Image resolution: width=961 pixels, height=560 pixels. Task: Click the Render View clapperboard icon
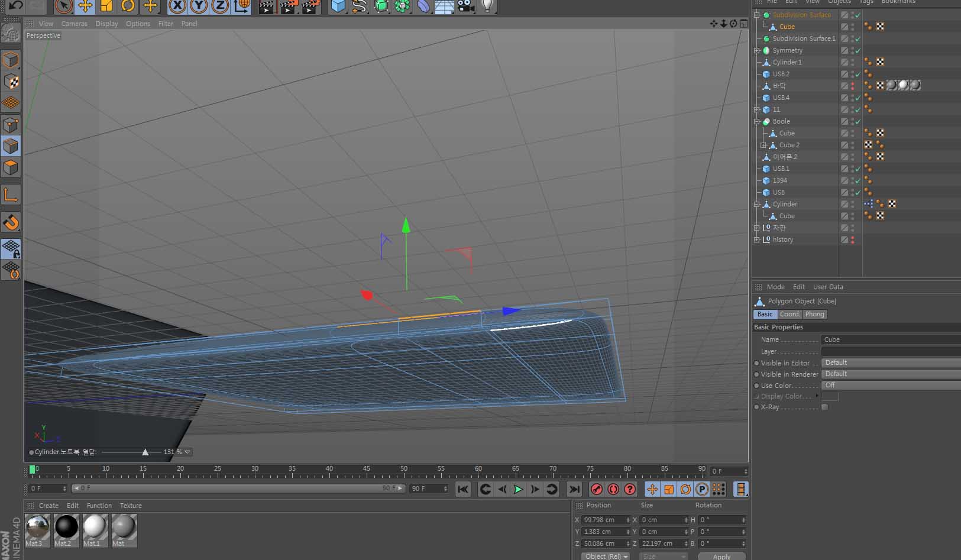(x=267, y=7)
